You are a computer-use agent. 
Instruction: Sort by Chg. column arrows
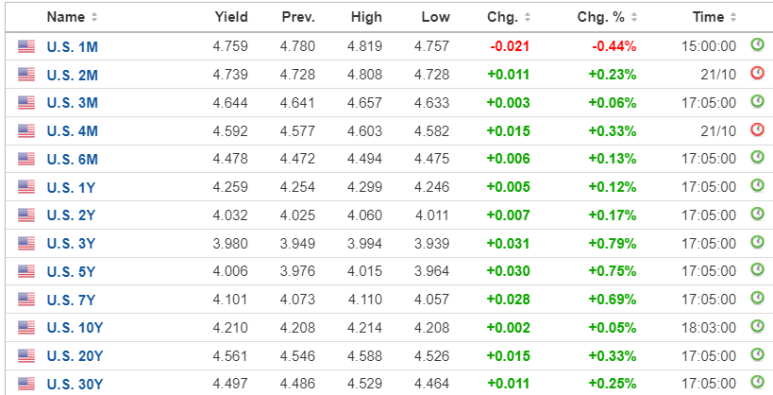point(527,17)
